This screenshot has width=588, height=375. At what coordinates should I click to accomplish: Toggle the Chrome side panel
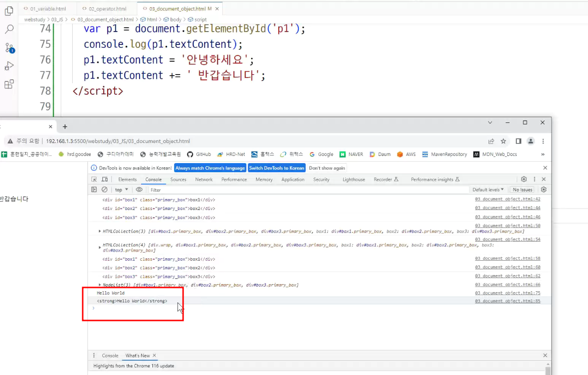coord(518,141)
